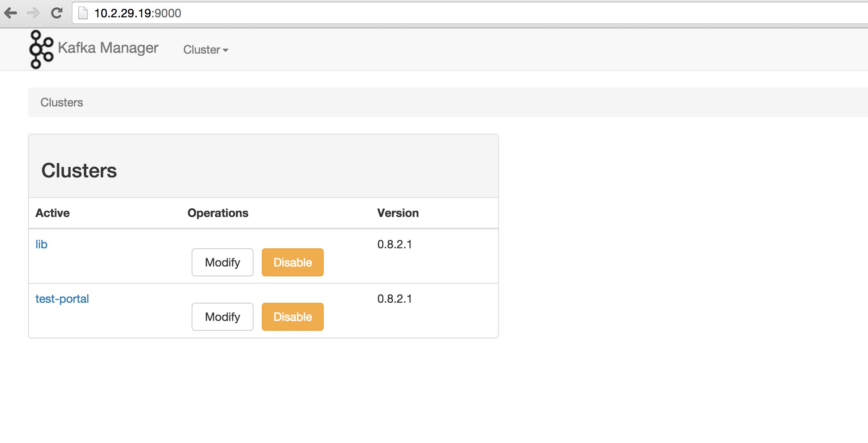Disable the test-portal cluster

pyautogui.click(x=293, y=317)
